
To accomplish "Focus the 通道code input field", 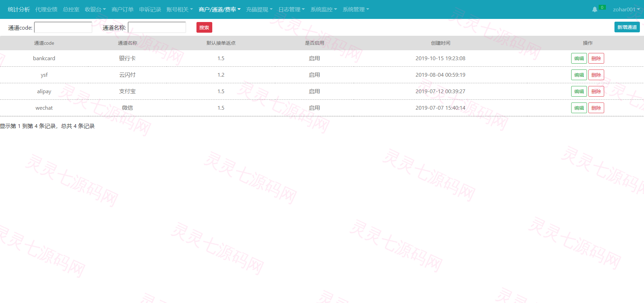I will (x=63, y=28).
